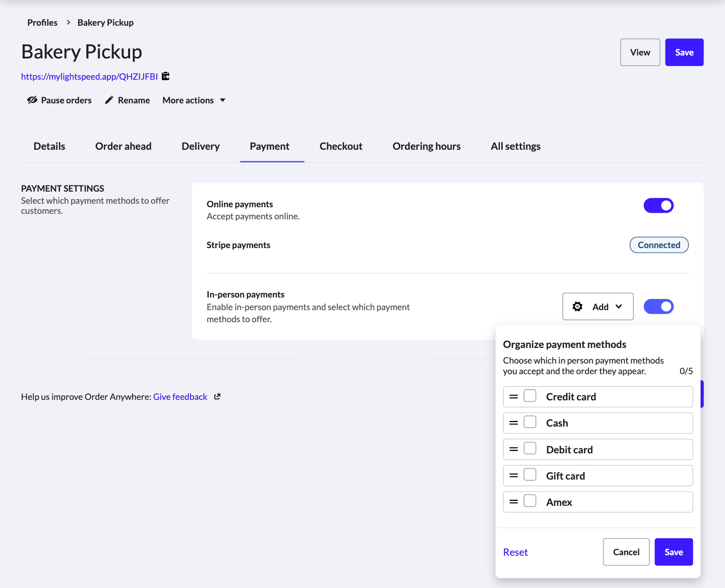Switch to the Ordering hours tab
The image size is (725, 588).
pos(427,146)
